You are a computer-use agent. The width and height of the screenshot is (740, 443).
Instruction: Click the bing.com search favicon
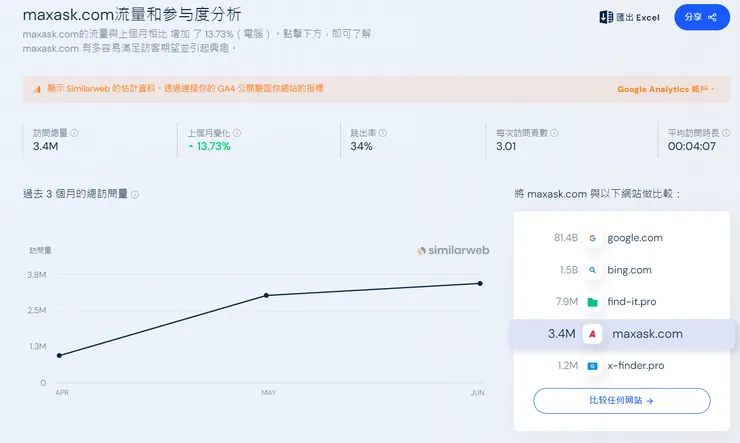coord(592,270)
